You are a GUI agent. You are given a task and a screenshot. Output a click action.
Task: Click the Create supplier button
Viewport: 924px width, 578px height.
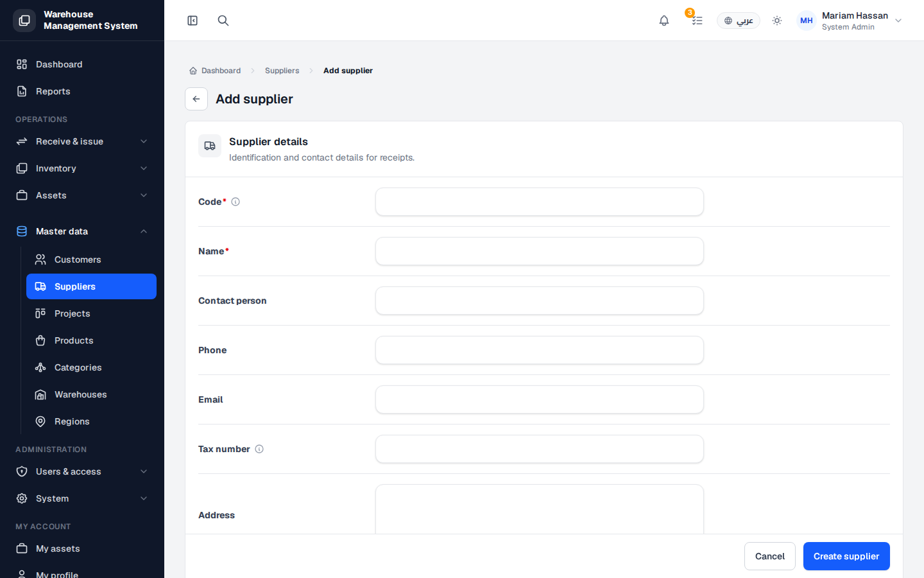(846, 556)
